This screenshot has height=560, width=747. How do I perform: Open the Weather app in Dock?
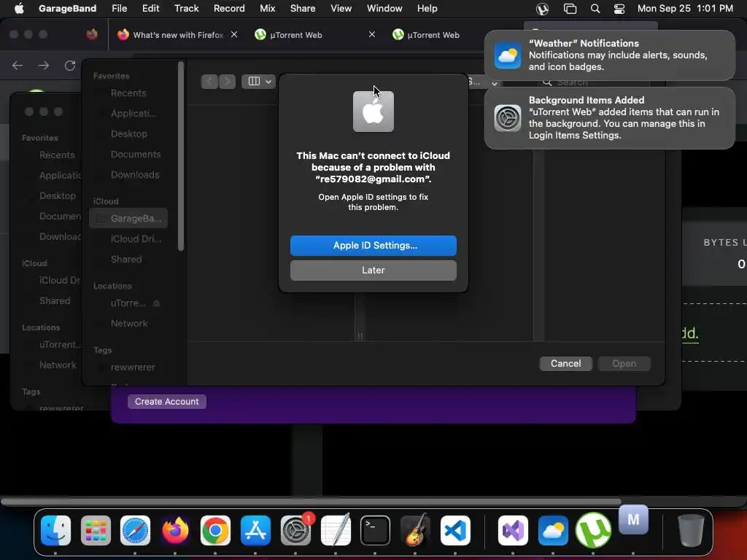tap(553, 530)
